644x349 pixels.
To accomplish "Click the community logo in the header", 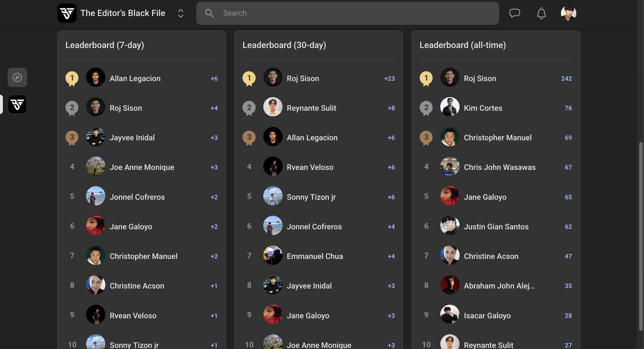I will 67,13.
